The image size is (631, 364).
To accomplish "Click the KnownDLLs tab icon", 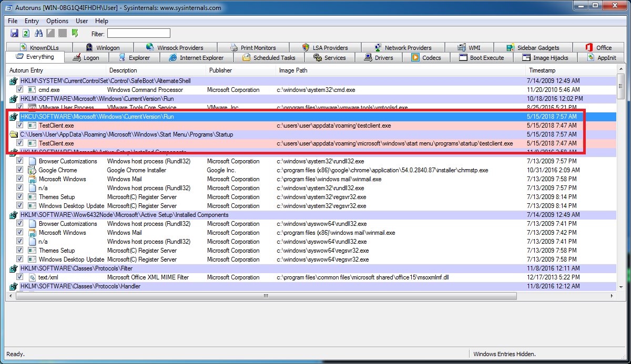I will point(22,48).
